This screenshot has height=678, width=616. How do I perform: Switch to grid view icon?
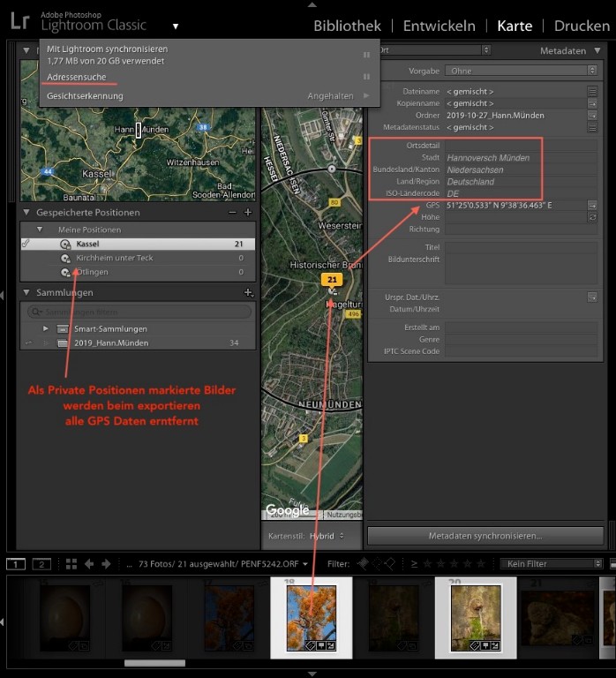tap(71, 564)
